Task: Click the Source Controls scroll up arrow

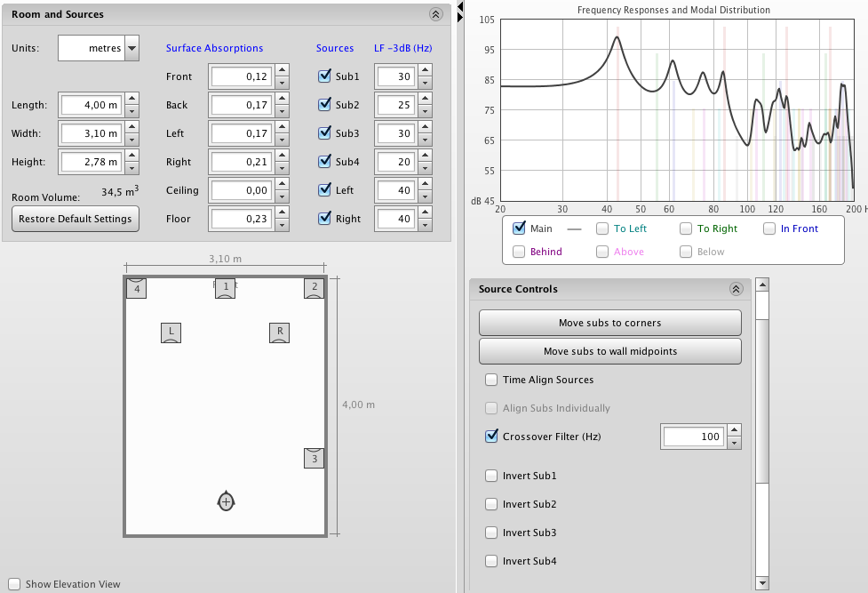Action: tap(762, 284)
